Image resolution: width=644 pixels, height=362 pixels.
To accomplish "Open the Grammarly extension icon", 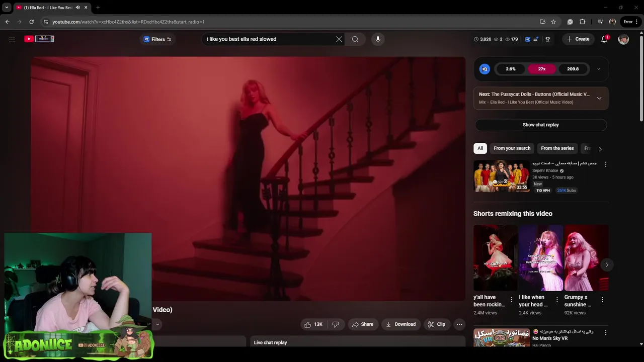I will pyautogui.click(x=570, y=22).
